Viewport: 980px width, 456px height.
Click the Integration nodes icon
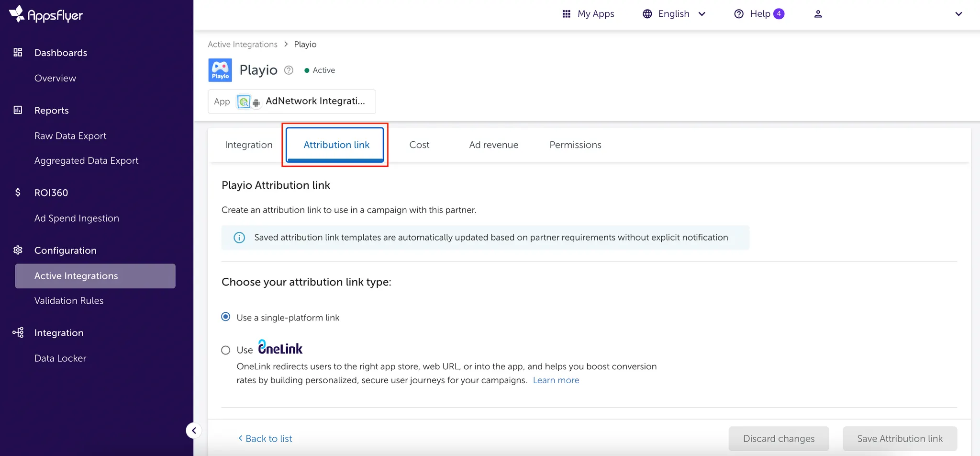tap(18, 332)
